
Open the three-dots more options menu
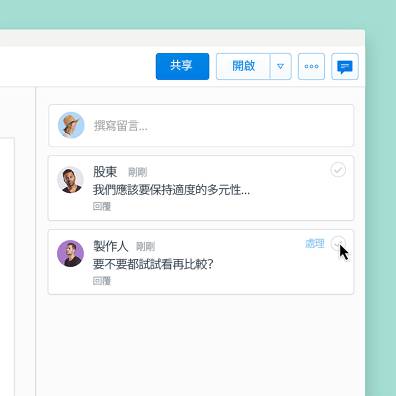point(311,66)
